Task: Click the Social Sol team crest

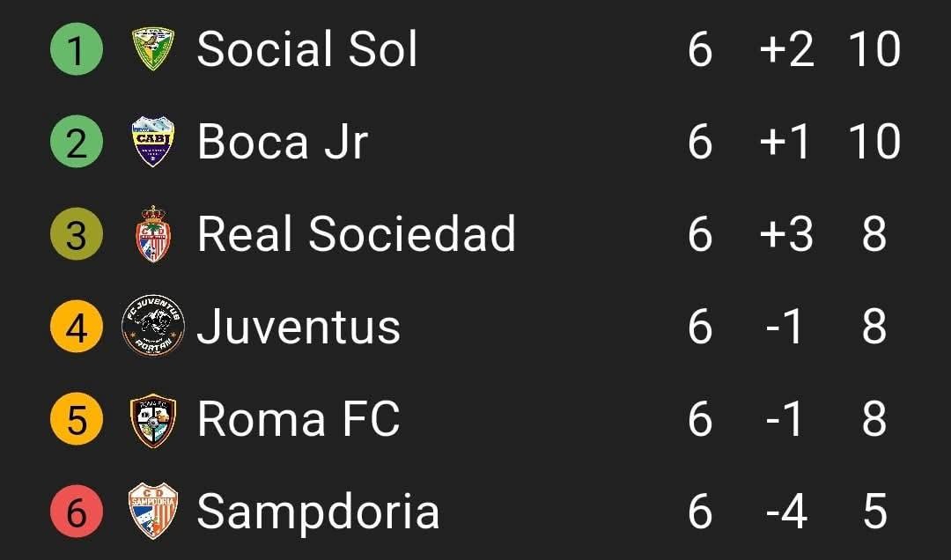Action: tap(152, 49)
